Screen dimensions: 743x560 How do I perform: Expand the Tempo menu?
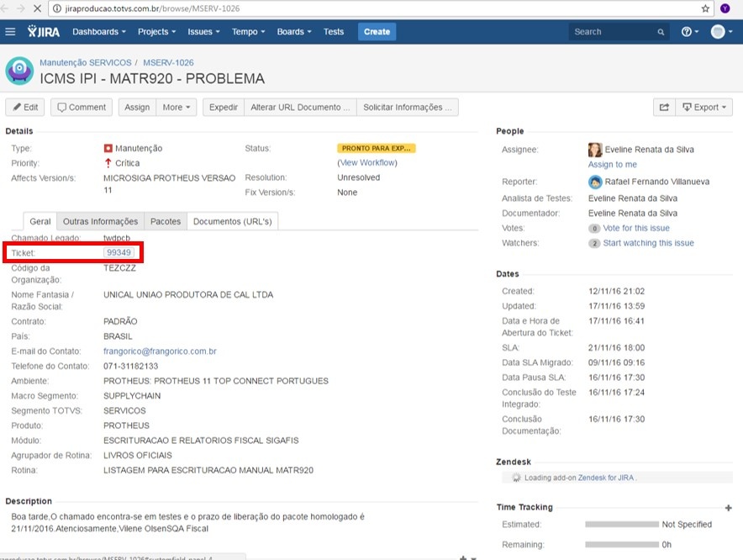[x=248, y=32]
